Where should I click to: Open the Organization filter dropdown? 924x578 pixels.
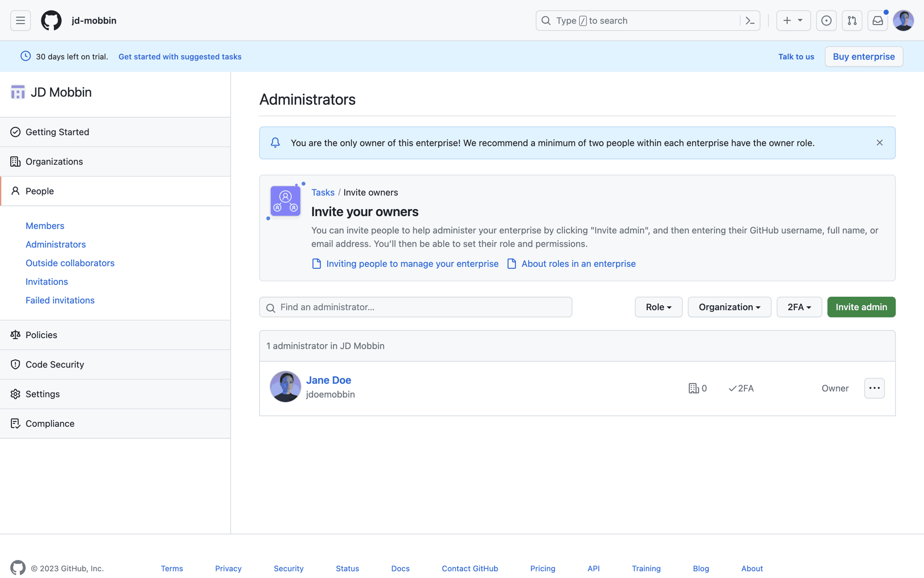point(729,307)
